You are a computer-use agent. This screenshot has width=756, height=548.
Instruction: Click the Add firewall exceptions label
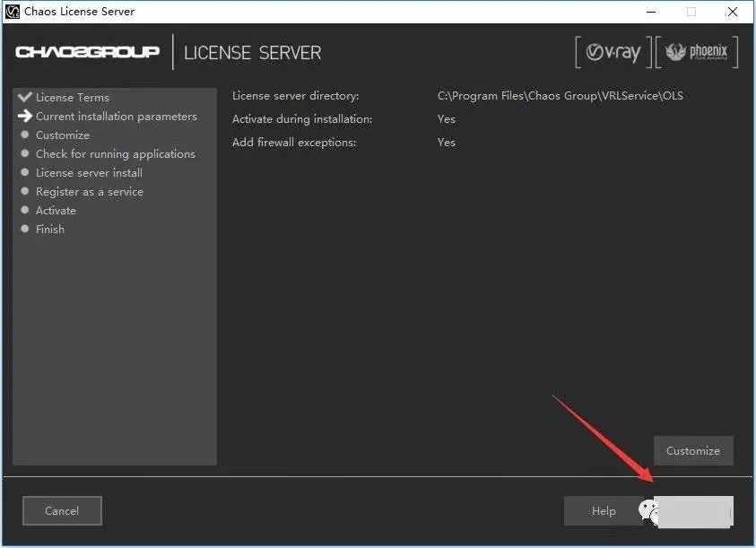click(x=294, y=142)
